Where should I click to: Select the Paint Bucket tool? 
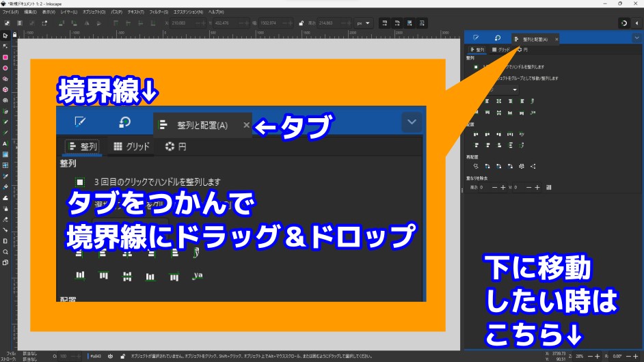(5, 186)
